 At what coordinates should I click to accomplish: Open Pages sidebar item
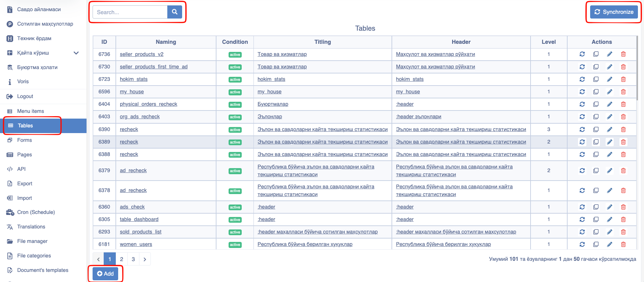(x=25, y=155)
